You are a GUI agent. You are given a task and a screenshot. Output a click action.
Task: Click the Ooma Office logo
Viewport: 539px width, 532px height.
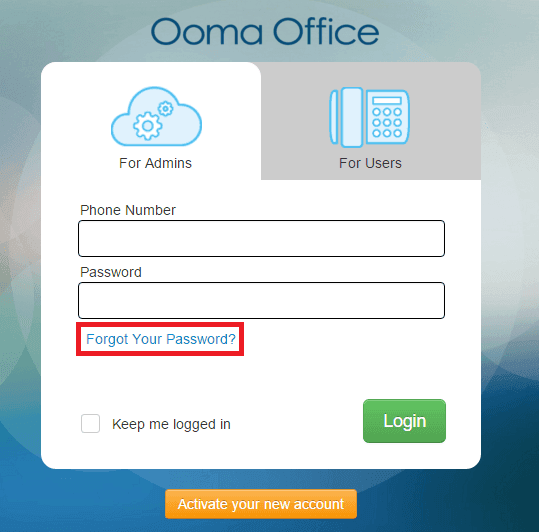[265, 32]
